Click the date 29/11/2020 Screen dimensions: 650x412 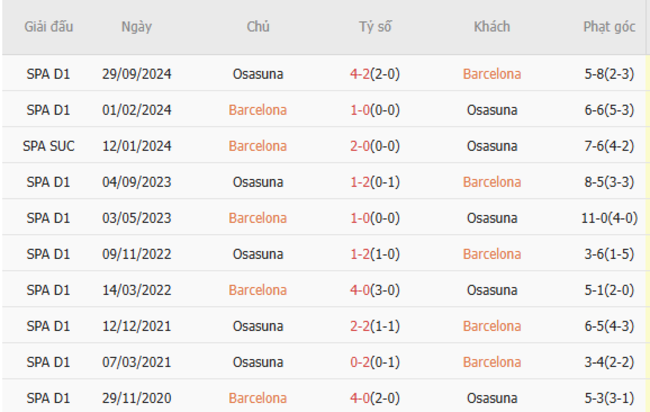[136, 398]
